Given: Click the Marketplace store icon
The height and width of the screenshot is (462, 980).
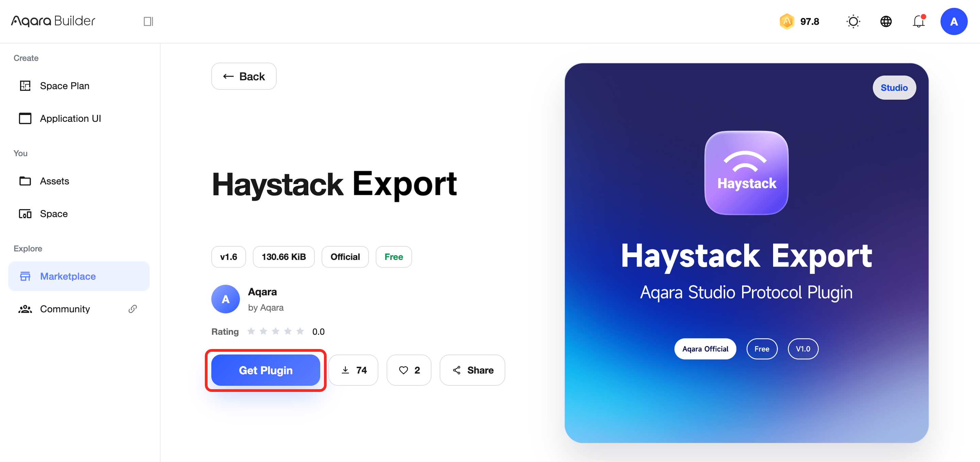Looking at the screenshot, I should tap(25, 276).
